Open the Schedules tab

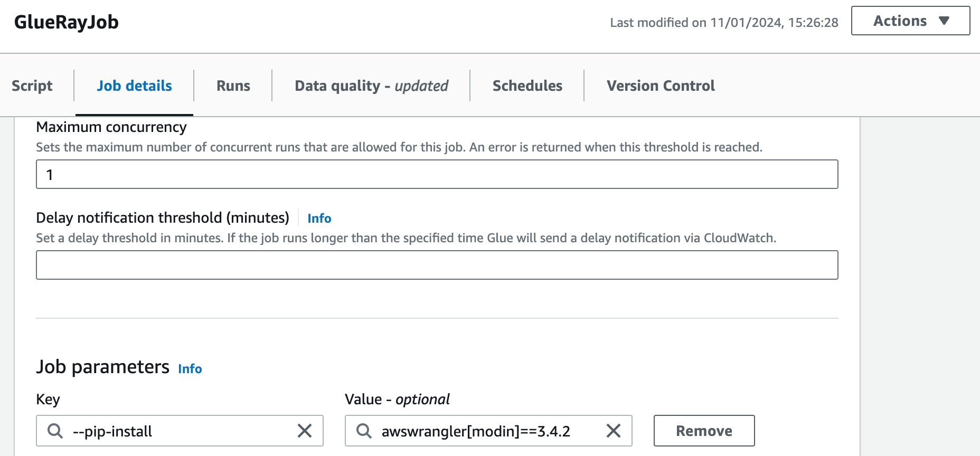click(527, 85)
